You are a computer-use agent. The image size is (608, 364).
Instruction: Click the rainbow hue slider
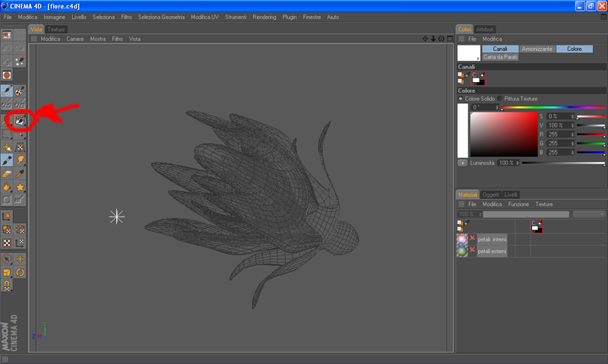pyautogui.click(x=553, y=107)
